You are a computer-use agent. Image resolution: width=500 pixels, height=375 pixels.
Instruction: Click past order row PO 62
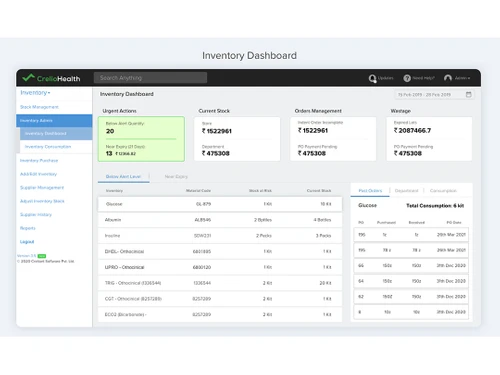coord(411,297)
